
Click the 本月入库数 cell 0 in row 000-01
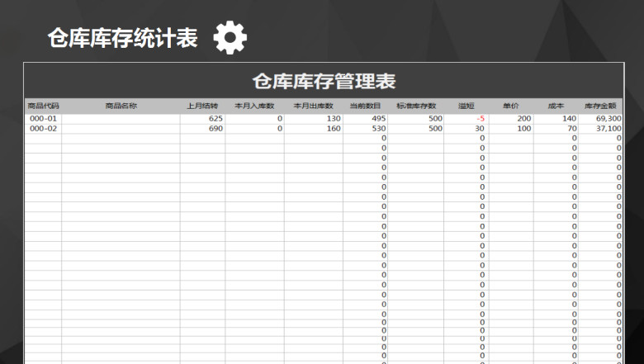click(254, 119)
